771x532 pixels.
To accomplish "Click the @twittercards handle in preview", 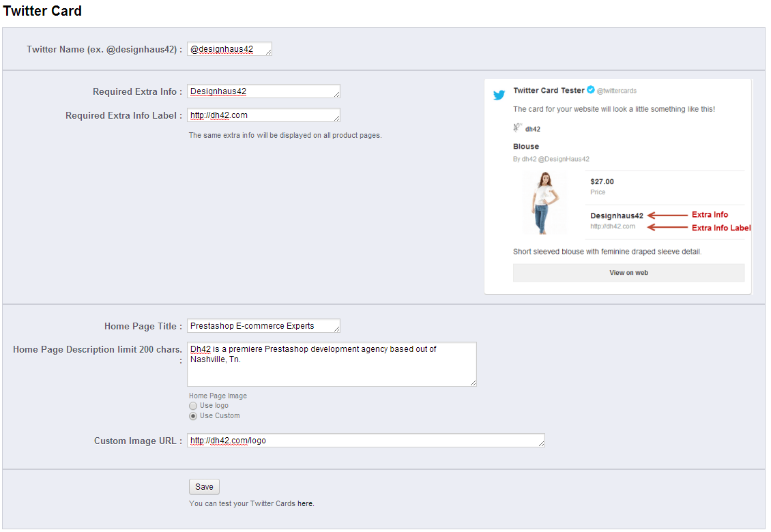I will 617,91.
